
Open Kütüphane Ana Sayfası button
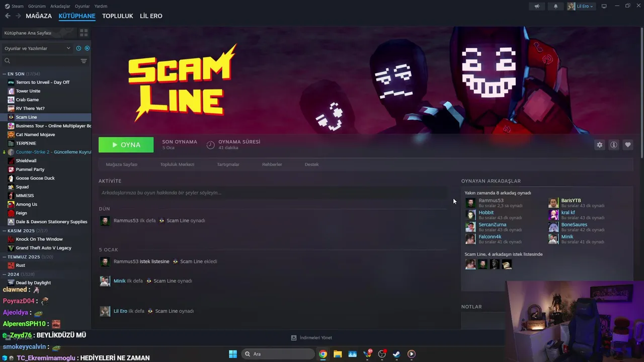[x=38, y=33]
